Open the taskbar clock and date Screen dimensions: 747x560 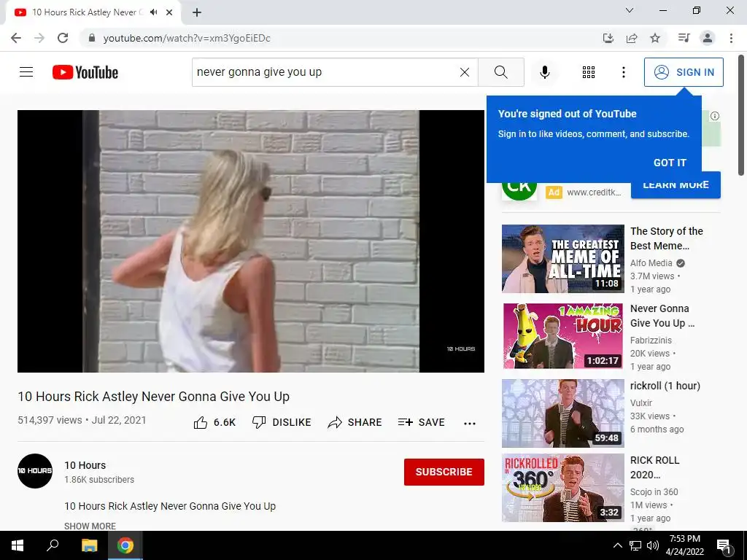coord(684,545)
